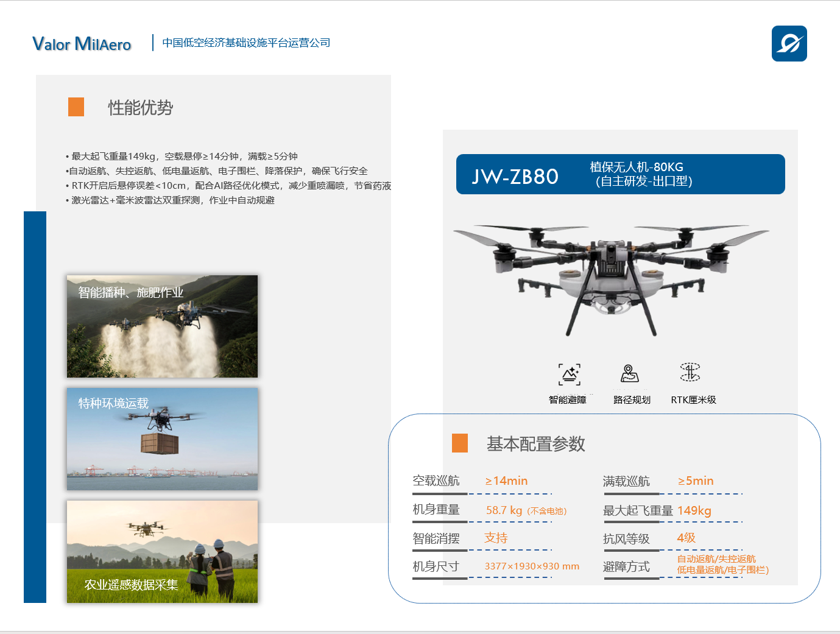Screen dimensions: 840x634
Task: Click the ≥5min value
Action: coord(696,481)
